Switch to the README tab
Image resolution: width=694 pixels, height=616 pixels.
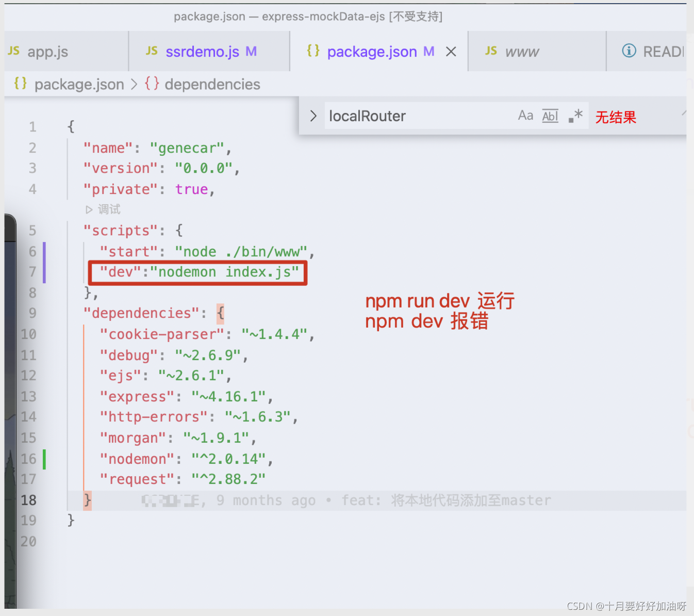point(647,52)
